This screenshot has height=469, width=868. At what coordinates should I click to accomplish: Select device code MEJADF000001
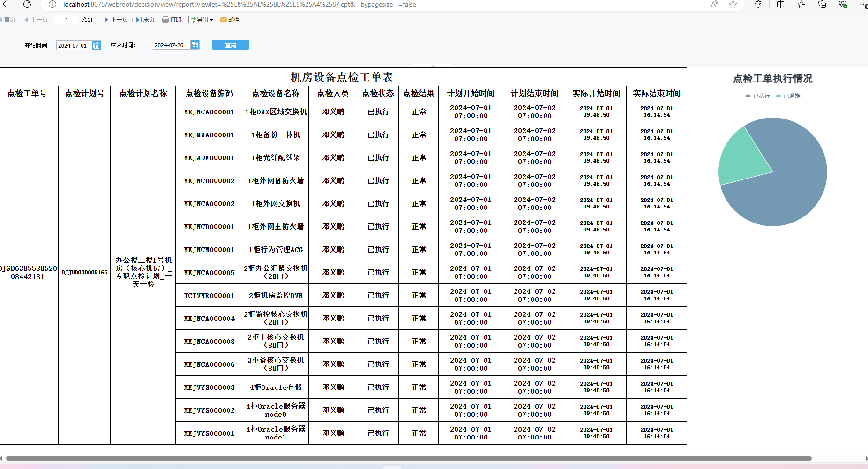click(x=209, y=158)
